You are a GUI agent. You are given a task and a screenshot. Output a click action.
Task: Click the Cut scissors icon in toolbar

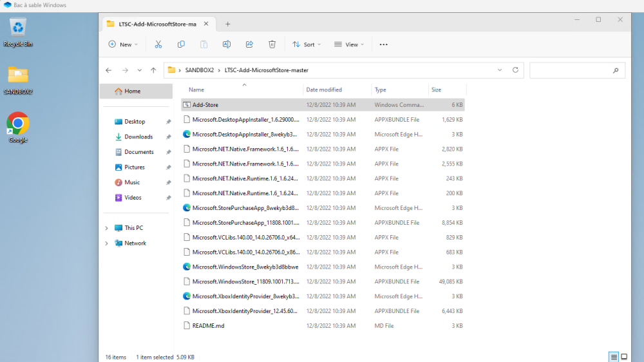[x=158, y=44]
